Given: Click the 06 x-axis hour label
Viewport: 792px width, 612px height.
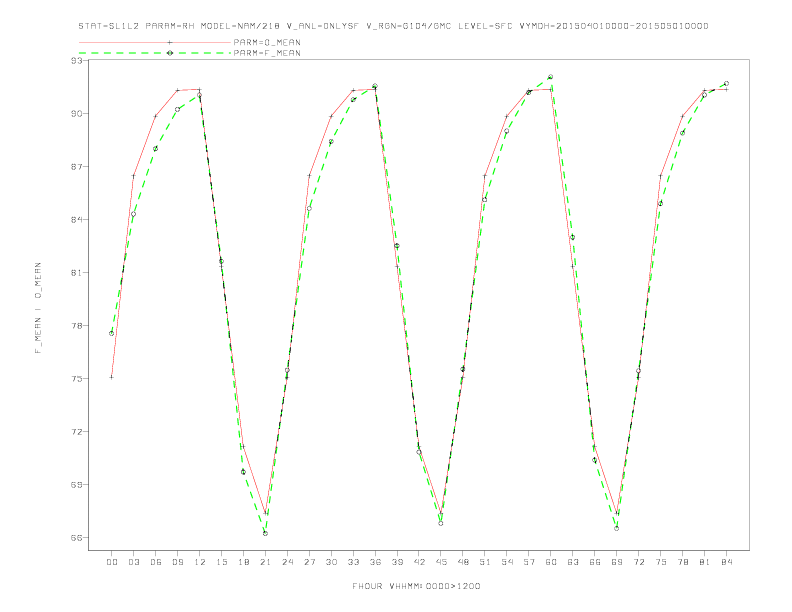Looking at the screenshot, I should [x=156, y=562].
